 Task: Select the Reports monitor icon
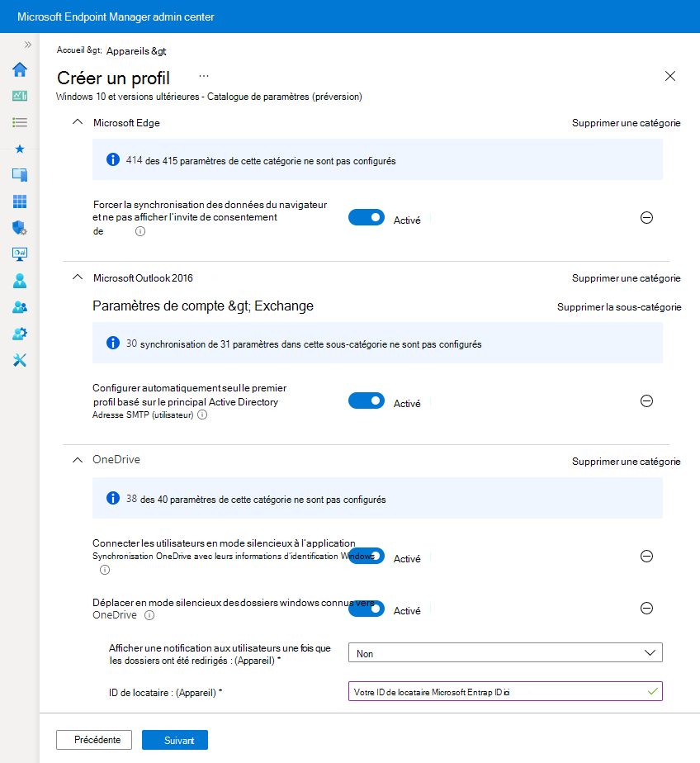click(20, 254)
